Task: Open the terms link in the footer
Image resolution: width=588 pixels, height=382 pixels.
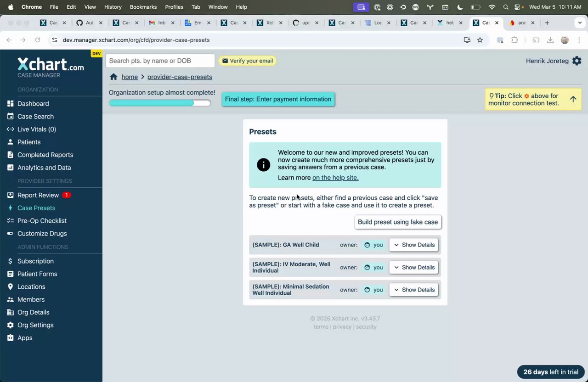Action: point(321,327)
